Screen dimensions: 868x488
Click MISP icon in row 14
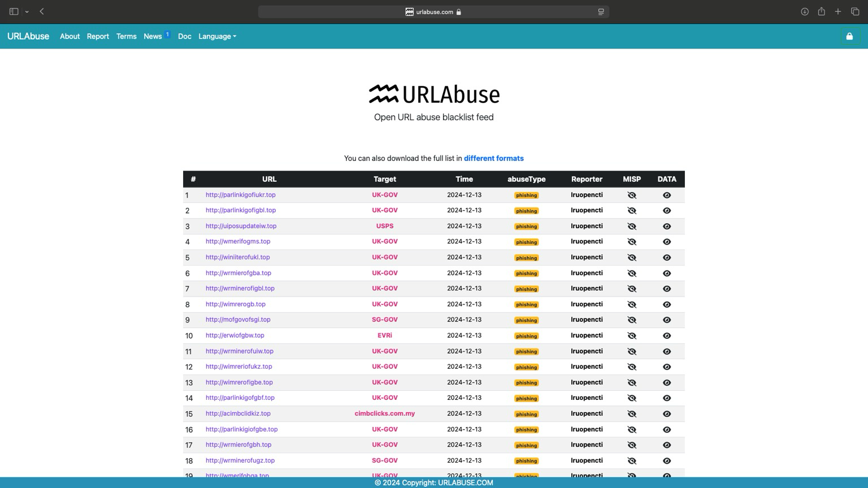click(x=632, y=398)
